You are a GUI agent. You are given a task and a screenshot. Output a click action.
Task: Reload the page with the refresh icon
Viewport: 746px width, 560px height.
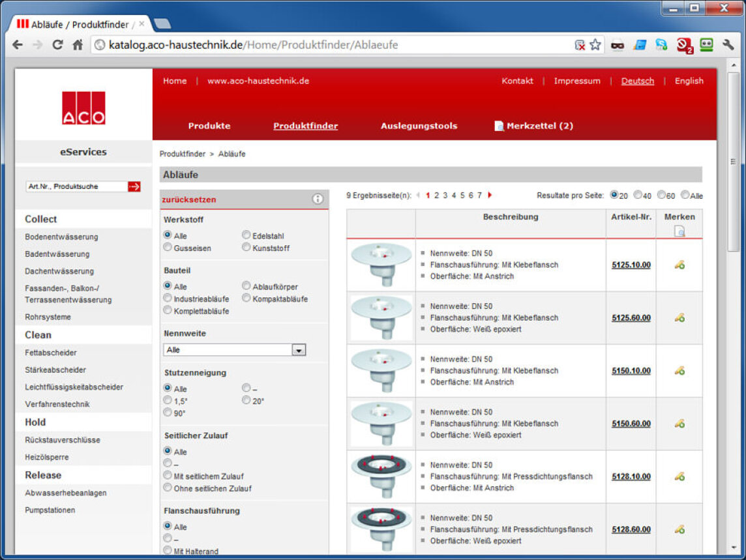(57, 45)
